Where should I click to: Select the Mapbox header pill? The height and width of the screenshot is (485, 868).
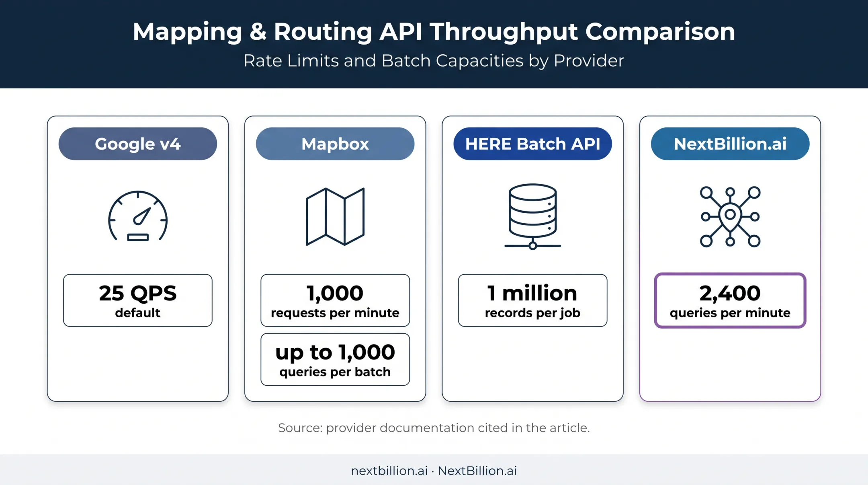pos(335,144)
